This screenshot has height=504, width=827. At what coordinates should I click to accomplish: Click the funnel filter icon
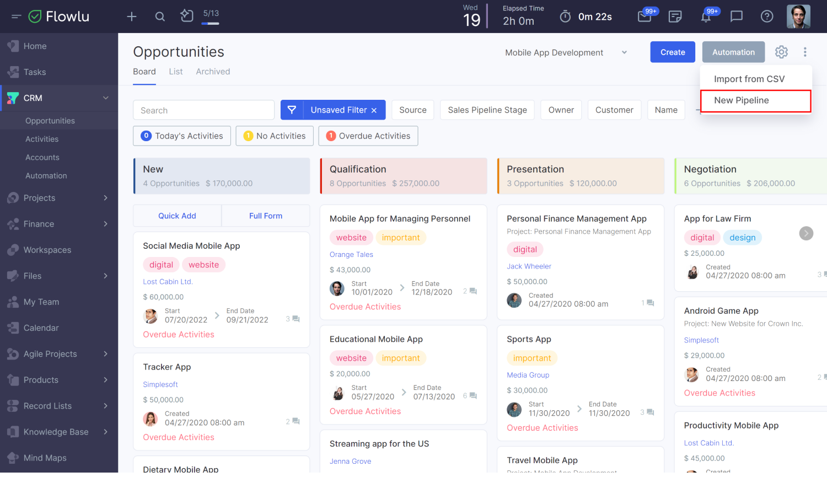coord(292,110)
